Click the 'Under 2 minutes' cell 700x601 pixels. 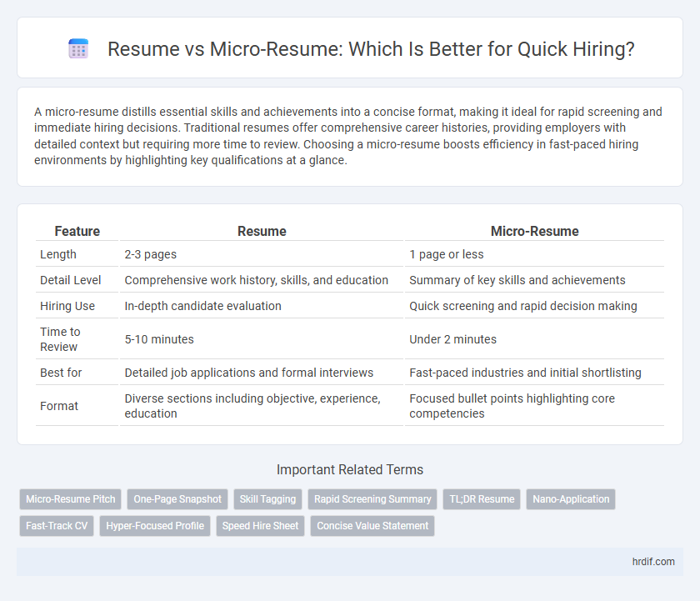[x=534, y=339]
